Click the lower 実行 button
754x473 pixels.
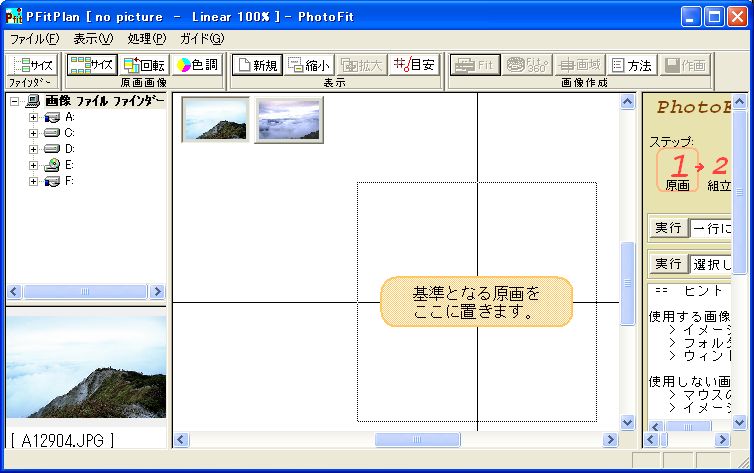click(667, 264)
